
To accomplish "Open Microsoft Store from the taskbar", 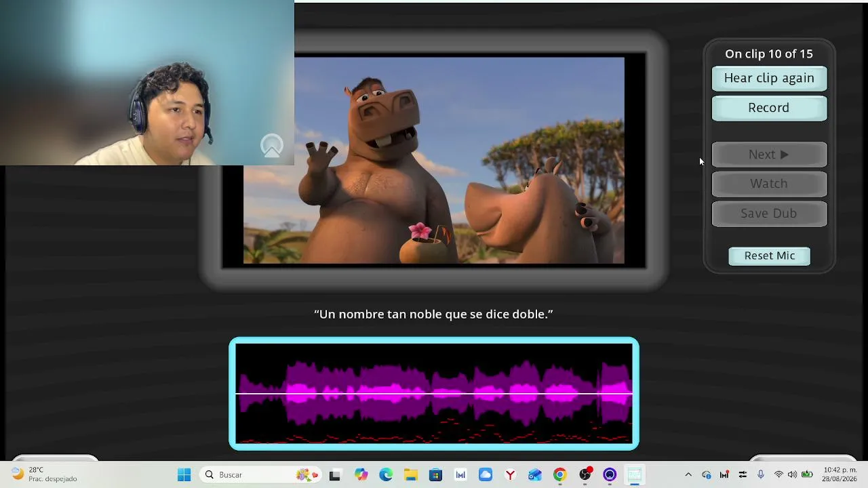I will click(435, 475).
